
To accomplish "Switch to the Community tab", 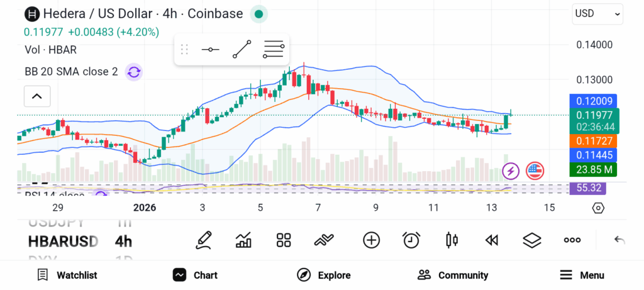I will pos(453,275).
